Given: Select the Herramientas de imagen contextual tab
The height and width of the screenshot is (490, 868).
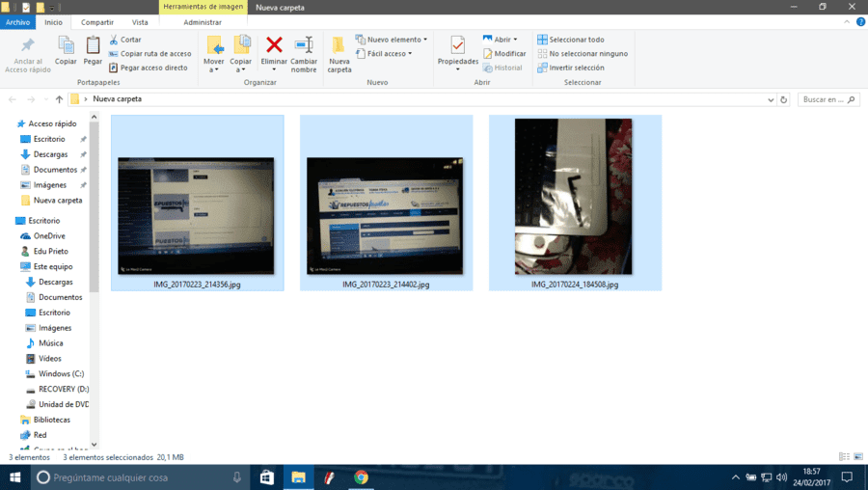Looking at the screenshot, I should tap(203, 7).
